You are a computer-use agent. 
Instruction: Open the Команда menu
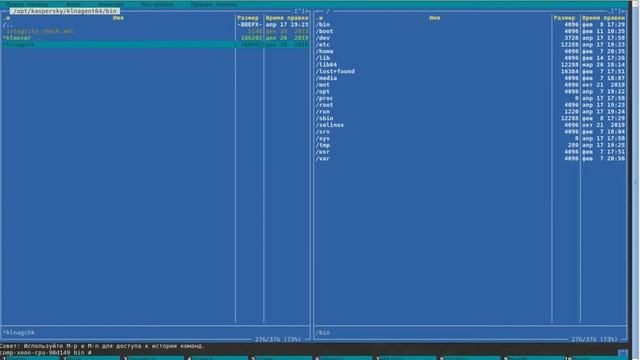point(111,4)
